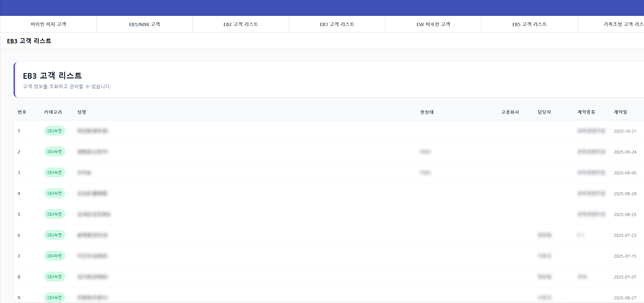Screen dimensions: 644x303
Task: Switch to the EB1/NIW 고객 tab
Action: (144, 24)
